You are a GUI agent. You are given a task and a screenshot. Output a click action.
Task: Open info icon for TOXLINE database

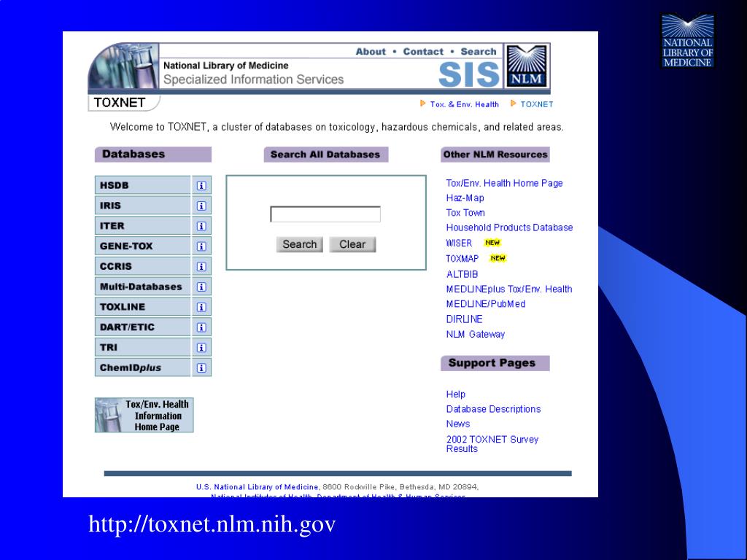tap(201, 307)
